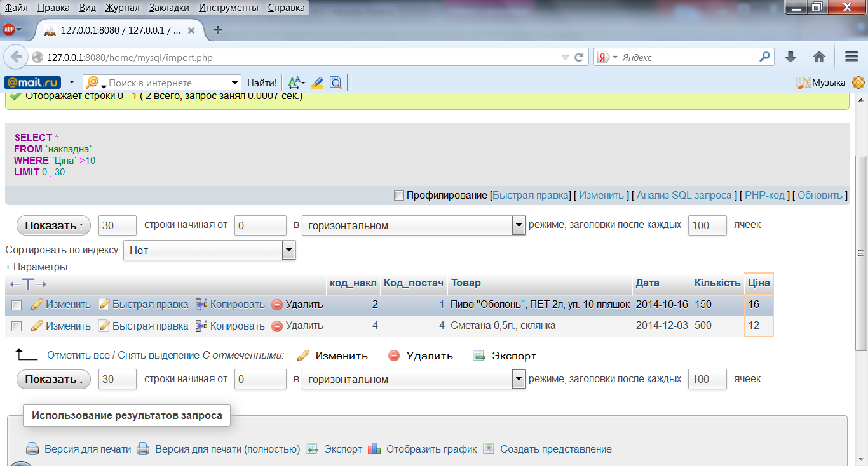Image resolution: width=868 pixels, height=466 pixels.
Task: Click Удалить for the Пиво row
Action: pyautogui.click(x=297, y=305)
